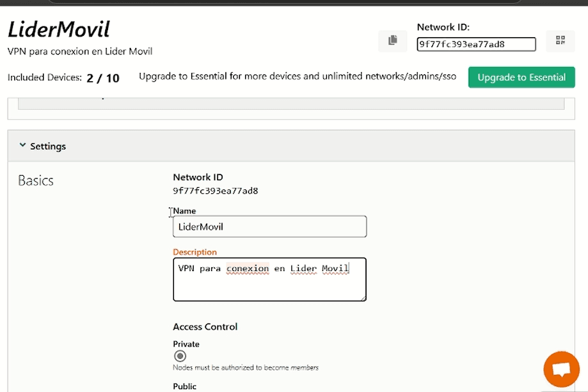588x392 pixels.
Task: Click the Included Devices 2 / 10 count
Action: (103, 78)
